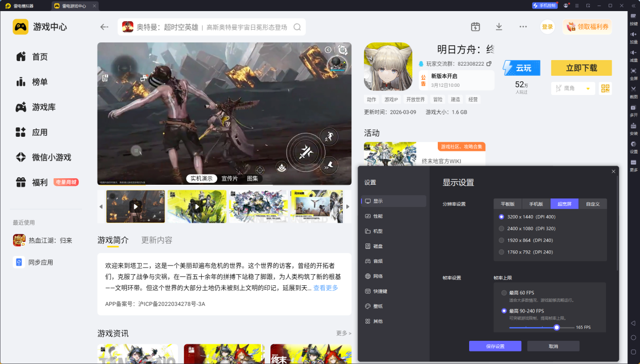Screen dimensions: 640x364
Task: Click the Android home circle in the sidebar
Action: point(633,337)
